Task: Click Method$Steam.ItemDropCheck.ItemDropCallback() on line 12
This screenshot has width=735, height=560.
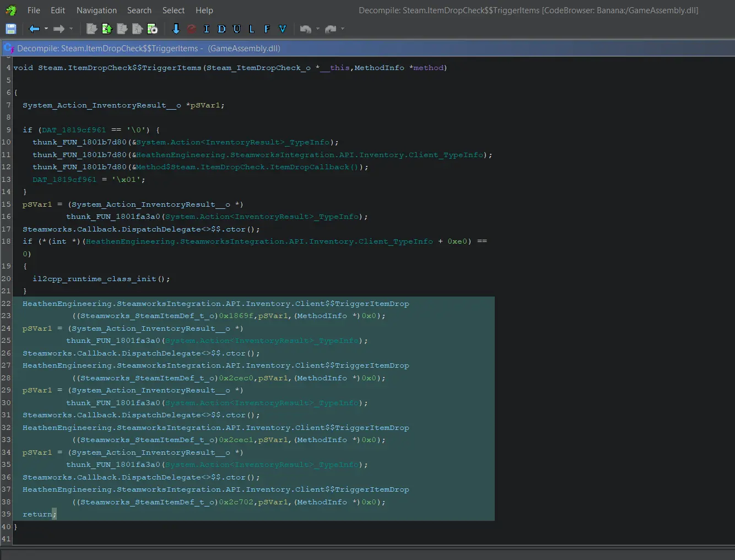Action: click(x=247, y=167)
